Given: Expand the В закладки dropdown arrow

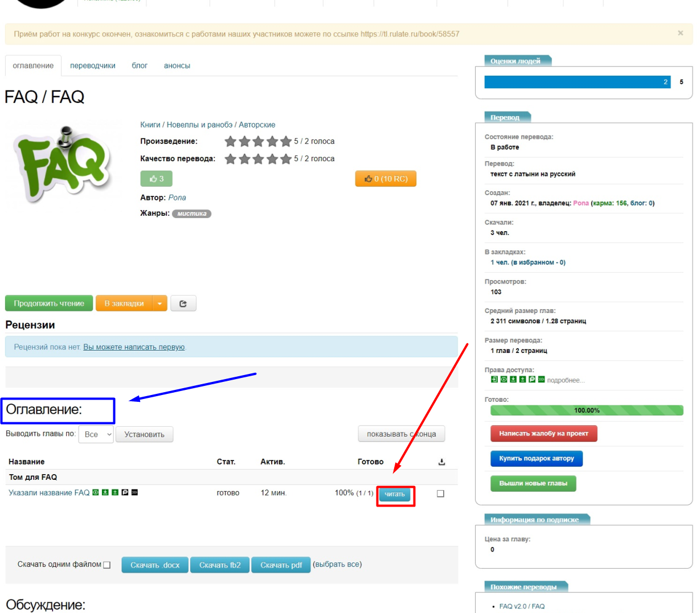Looking at the screenshot, I should (160, 303).
